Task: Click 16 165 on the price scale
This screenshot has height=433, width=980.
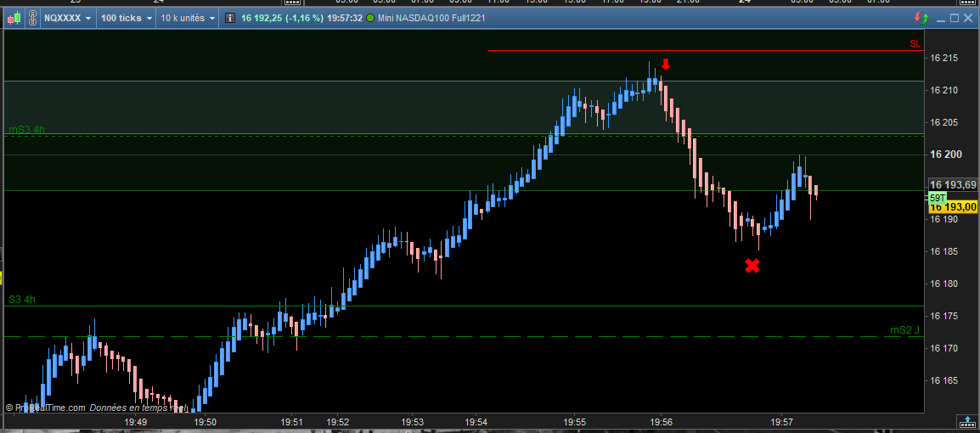Action: [943, 380]
